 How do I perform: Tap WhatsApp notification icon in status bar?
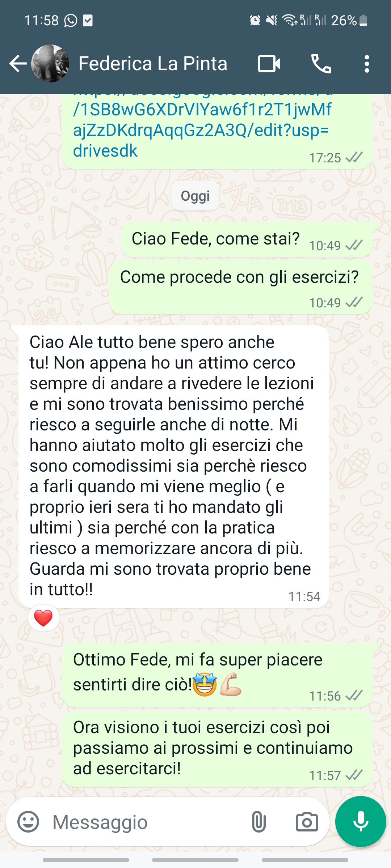pyautogui.click(x=71, y=21)
